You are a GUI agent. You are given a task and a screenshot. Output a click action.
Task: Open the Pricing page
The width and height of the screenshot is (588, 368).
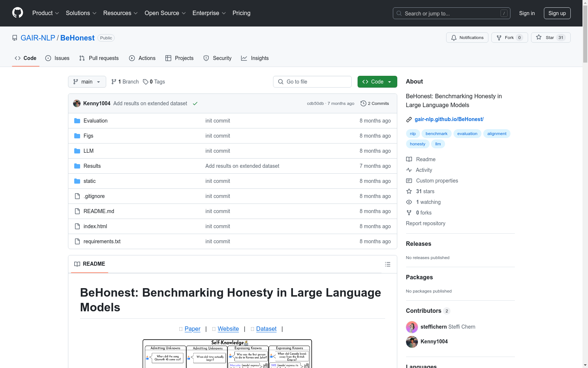[x=241, y=13]
